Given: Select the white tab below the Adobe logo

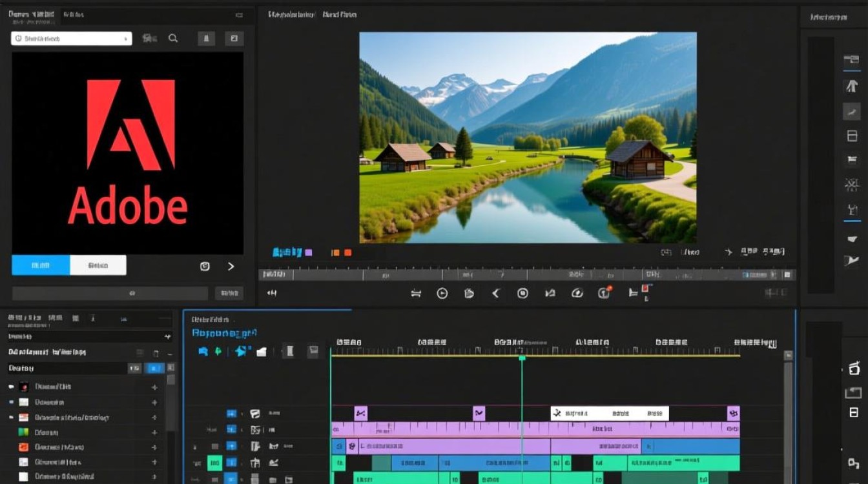Looking at the screenshot, I should [x=98, y=265].
